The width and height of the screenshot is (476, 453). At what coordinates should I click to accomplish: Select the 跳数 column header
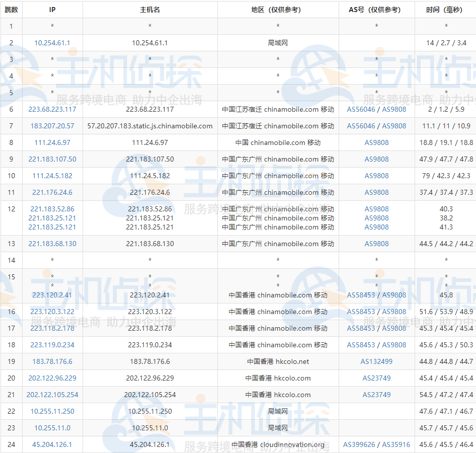coord(11,10)
